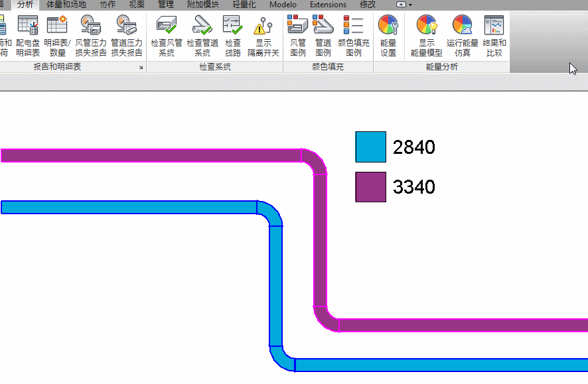Generate 管道压力损失报告 pipe pressure report
The image size is (588, 384).
click(127, 36)
